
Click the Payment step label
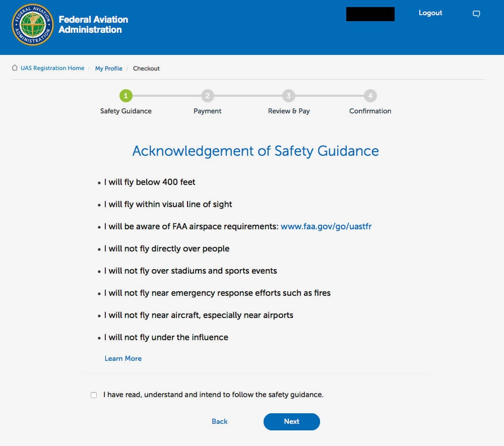click(207, 111)
